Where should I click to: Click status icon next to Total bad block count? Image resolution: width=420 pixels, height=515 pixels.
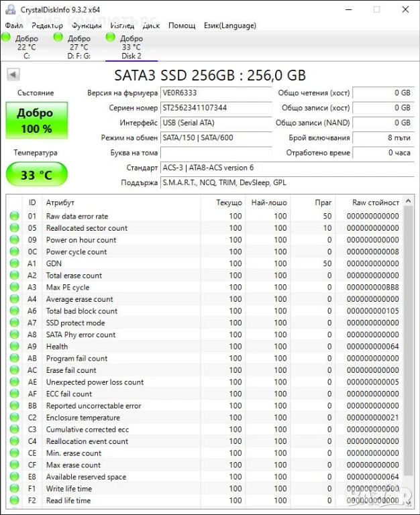tap(14, 311)
